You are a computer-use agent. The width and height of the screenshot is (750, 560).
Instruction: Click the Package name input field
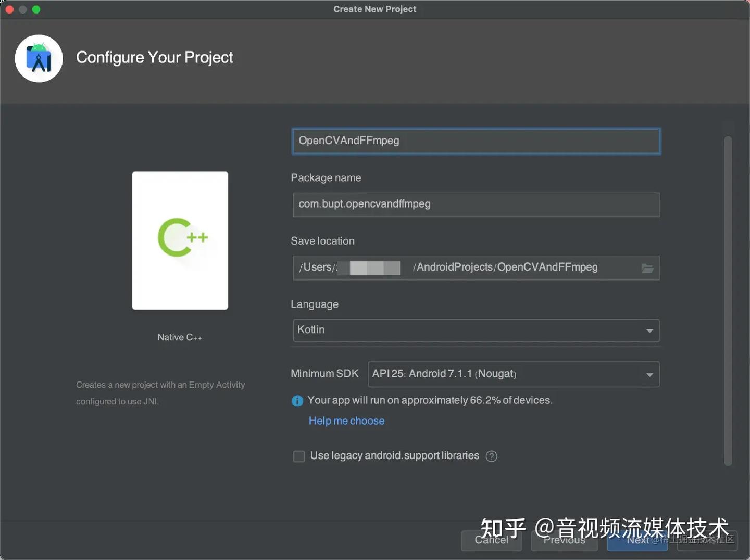[475, 204]
